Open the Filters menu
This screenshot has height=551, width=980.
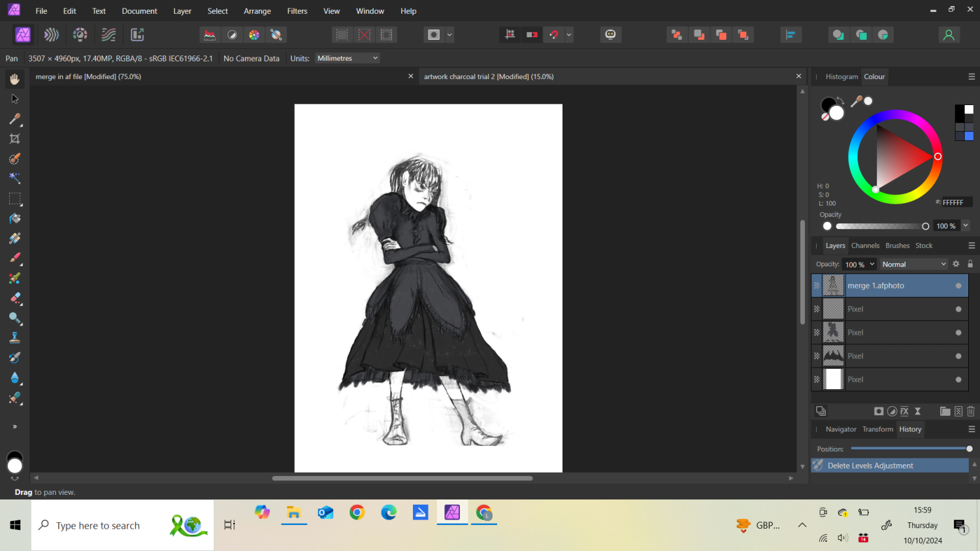(297, 10)
